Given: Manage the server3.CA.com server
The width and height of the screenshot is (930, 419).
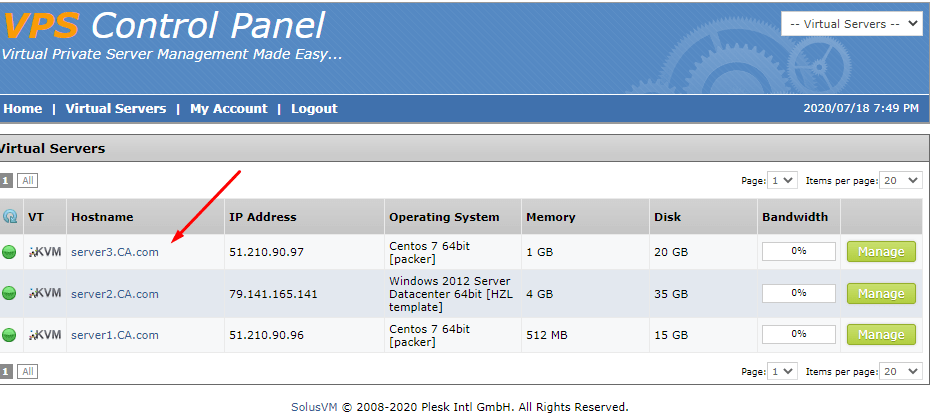Looking at the screenshot, I should 881,252.
